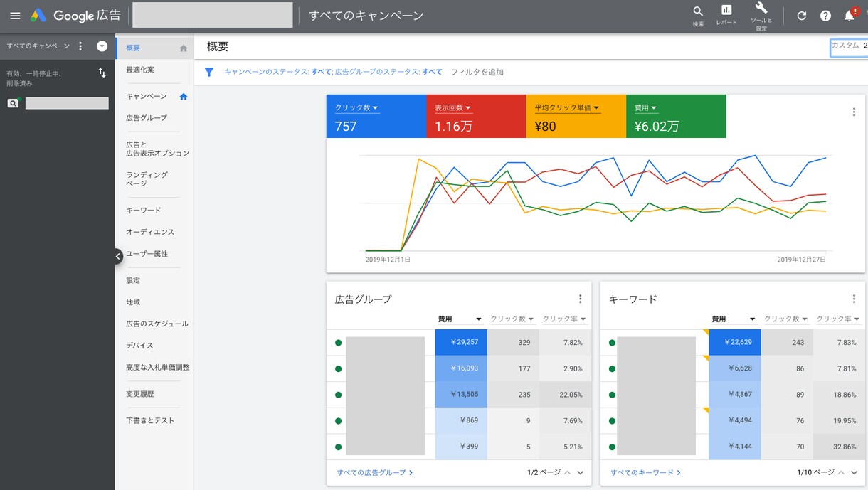Click the ¥22,629 keyword cost cell
Viewport: 868px width, 490px height.
(x=735, y=342)
